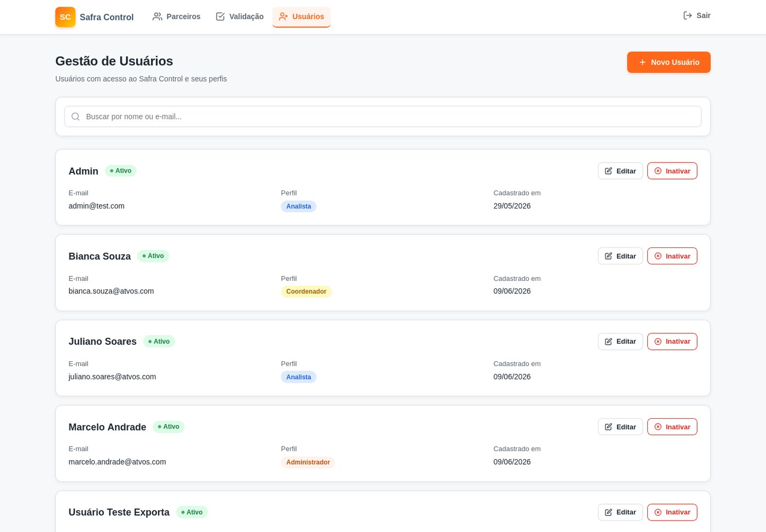Screen dimensions: 766x532
Task: Select the Usuários tab label
Action: tap(308, 16)
